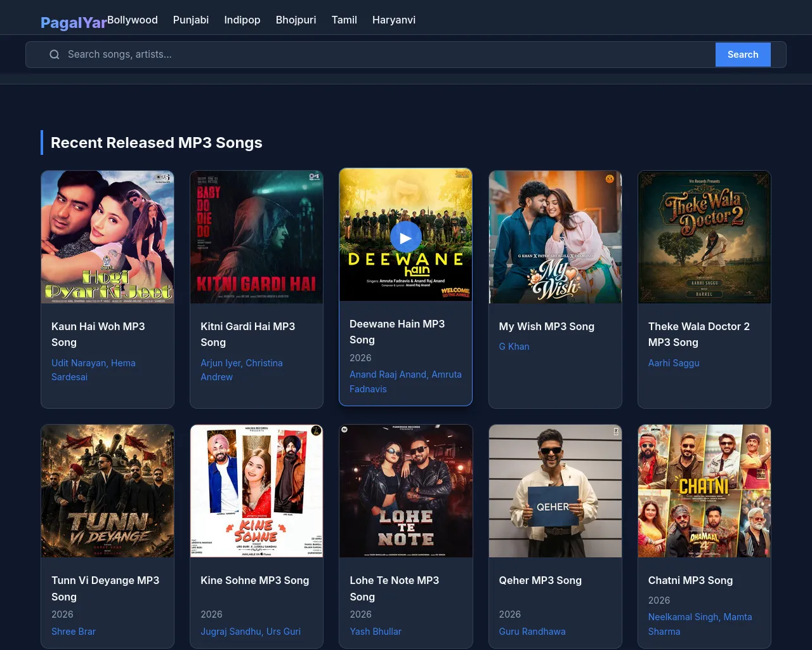
Task: Open the Indipop category
Action: pos(242,20)
